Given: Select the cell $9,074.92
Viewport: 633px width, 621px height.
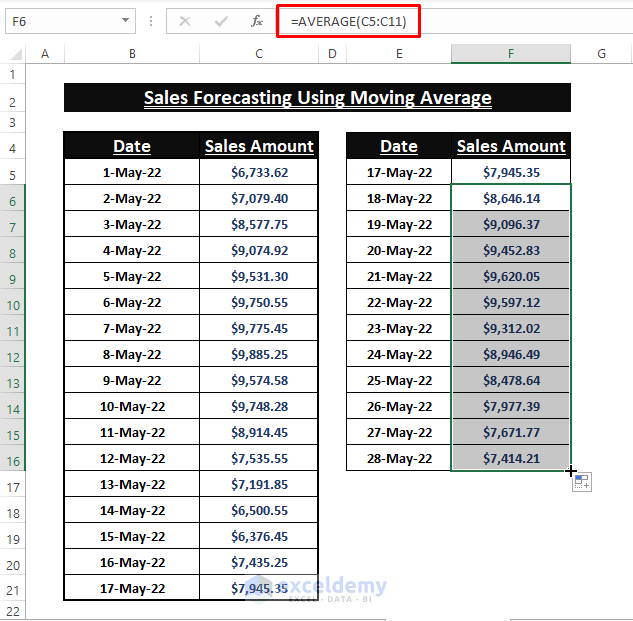Looking at the screenshot, I should (259, 250).
